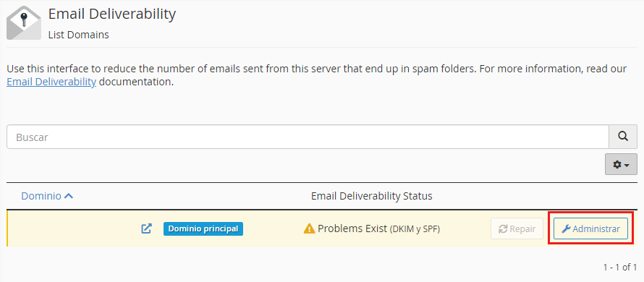Open domain via external link icon
644x282 pixels.
click(x=147, y=228)
